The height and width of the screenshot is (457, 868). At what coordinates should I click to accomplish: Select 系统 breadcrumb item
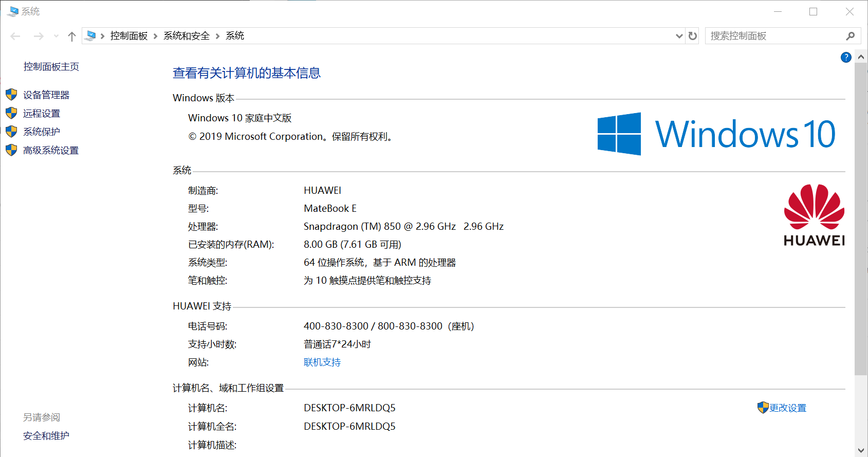tap(235, 35)
